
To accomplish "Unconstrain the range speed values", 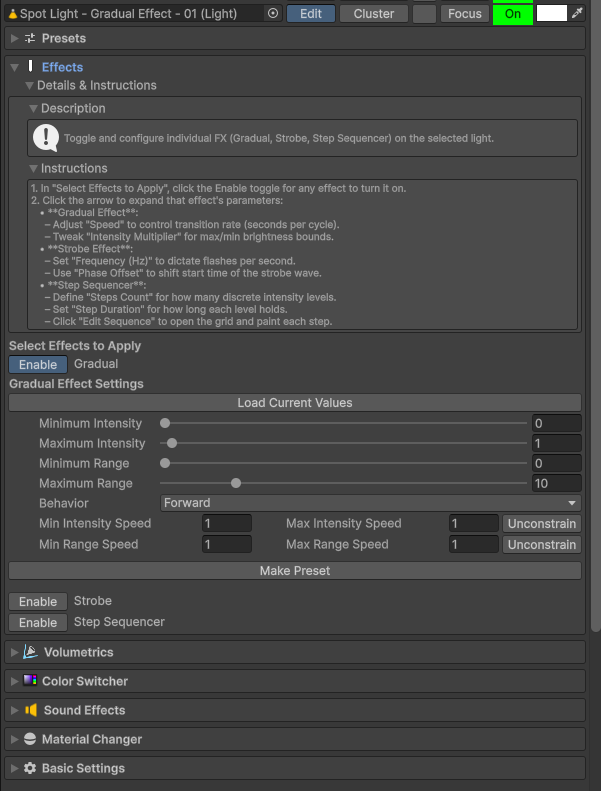I will click(542, 545).
